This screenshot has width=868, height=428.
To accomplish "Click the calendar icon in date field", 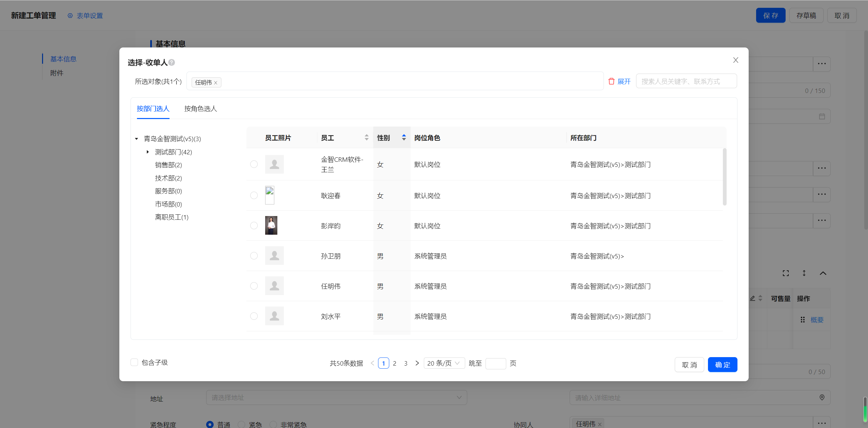I will (x=822, y=116).
